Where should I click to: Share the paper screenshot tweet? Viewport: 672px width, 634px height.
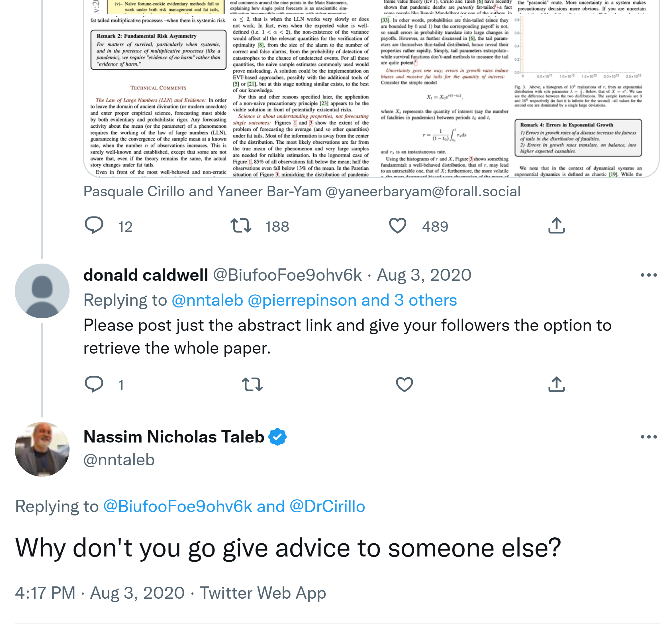point(556,226)
